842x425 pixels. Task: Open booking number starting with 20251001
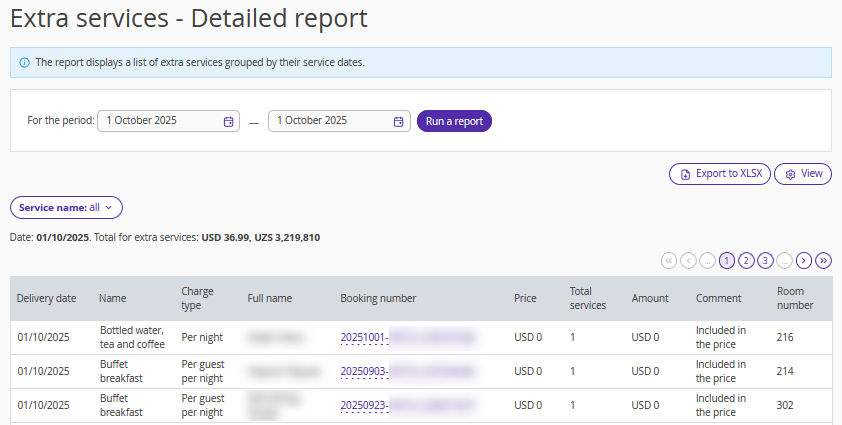pos(364,337)
